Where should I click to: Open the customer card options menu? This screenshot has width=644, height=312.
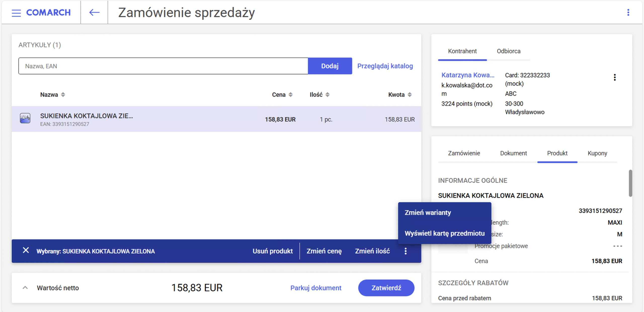tap(615, 77)
